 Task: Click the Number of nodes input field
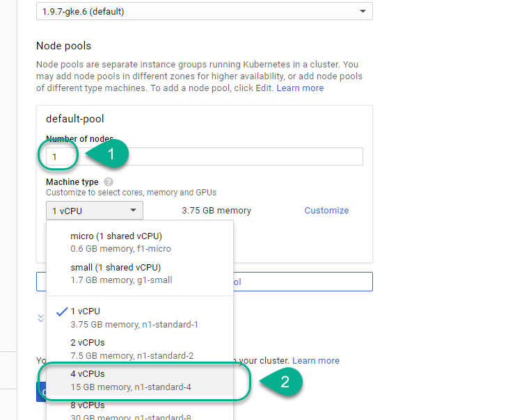pyautogui.click(x=205, y=156)
